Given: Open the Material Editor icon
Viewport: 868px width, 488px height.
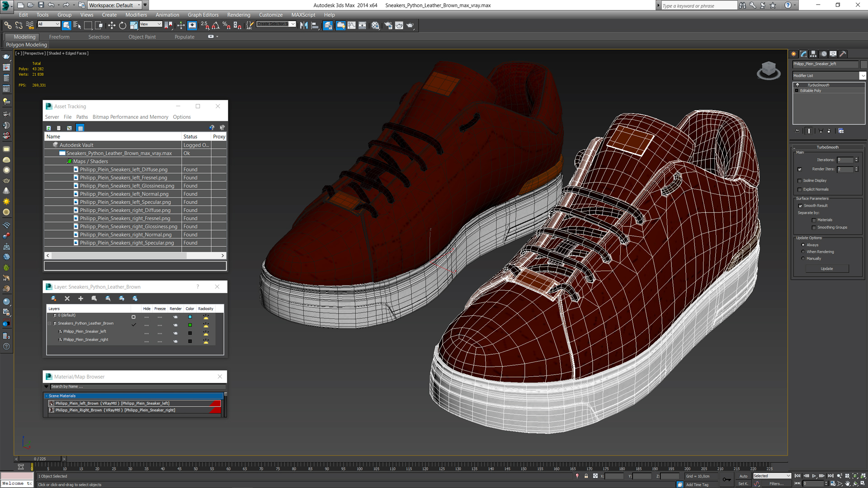Looking at the screenshot, I should tap(375, 25).
